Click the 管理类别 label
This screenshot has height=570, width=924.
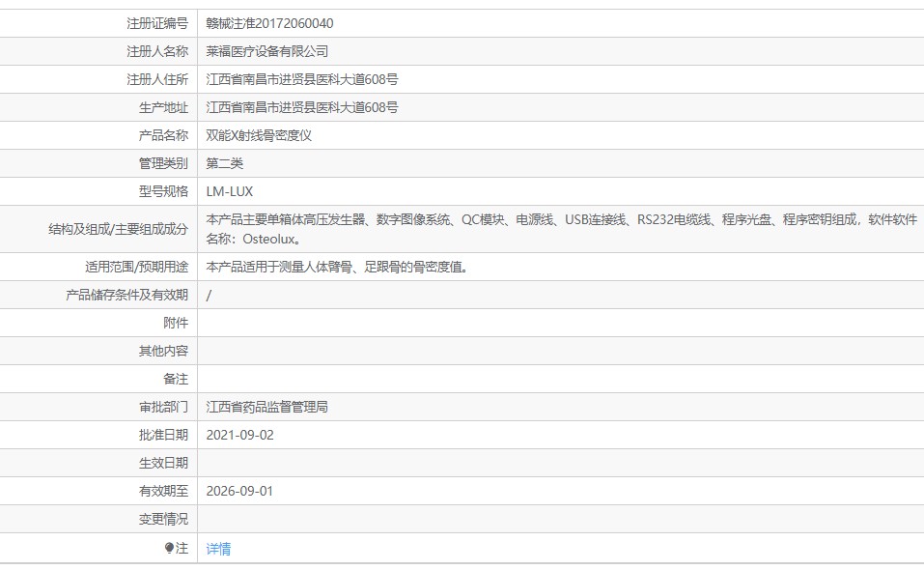pyautogui.click(x=163, y=163)
